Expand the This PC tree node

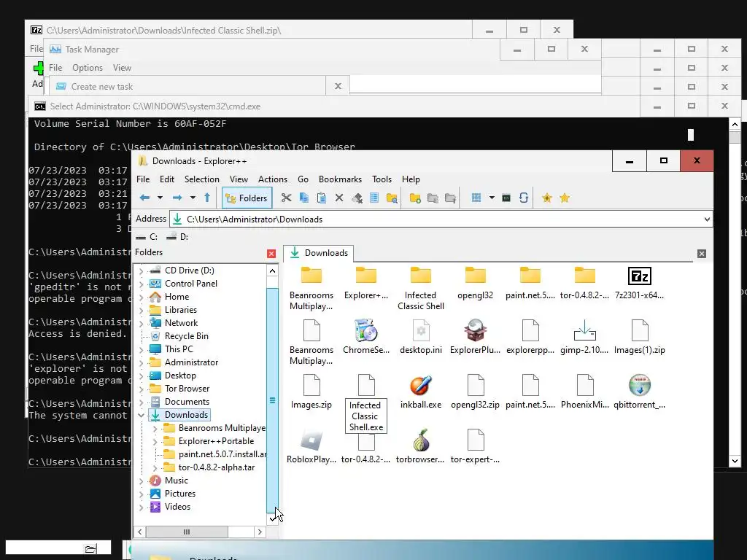pos(141,350)
